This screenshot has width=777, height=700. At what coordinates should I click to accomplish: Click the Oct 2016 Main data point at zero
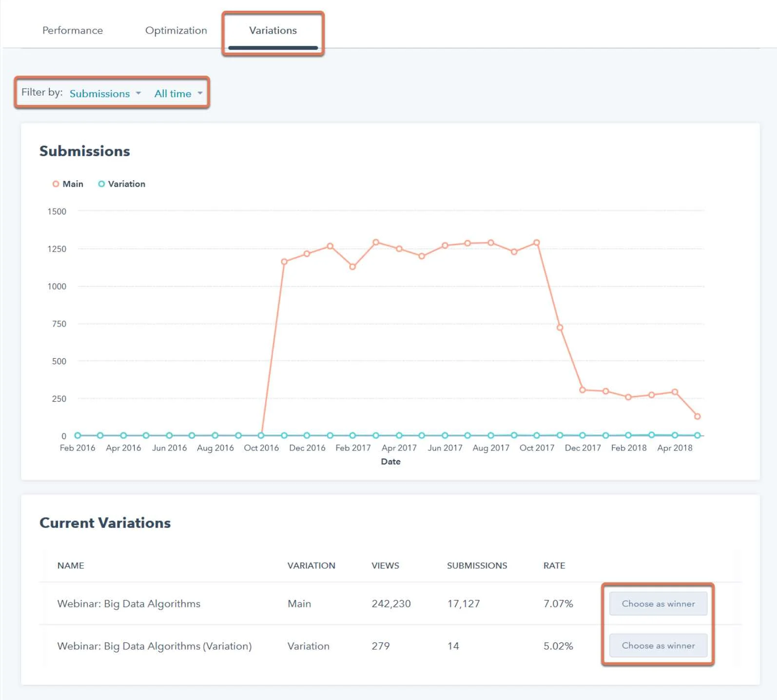coord(261,435)
